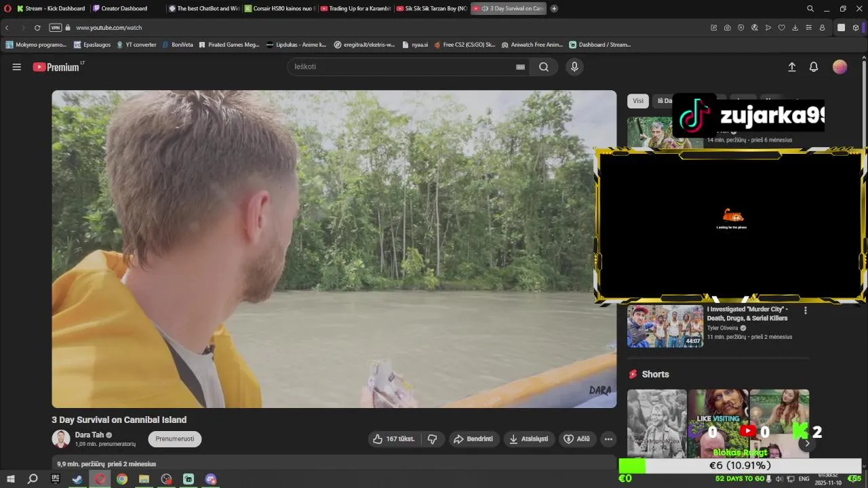Open Epic Games Launcher taskbar icon
This screenshot has width=868, height=488.
[x=56, y=479]
